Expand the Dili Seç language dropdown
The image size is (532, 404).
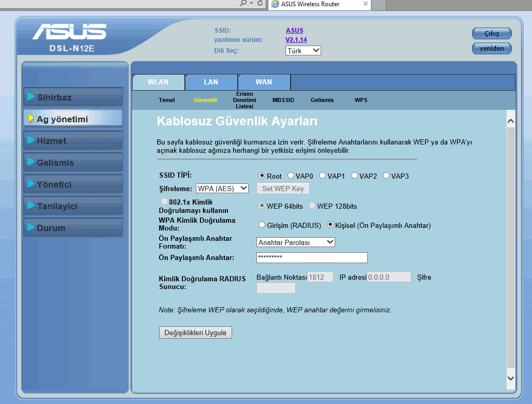click(x=303, y=51)
